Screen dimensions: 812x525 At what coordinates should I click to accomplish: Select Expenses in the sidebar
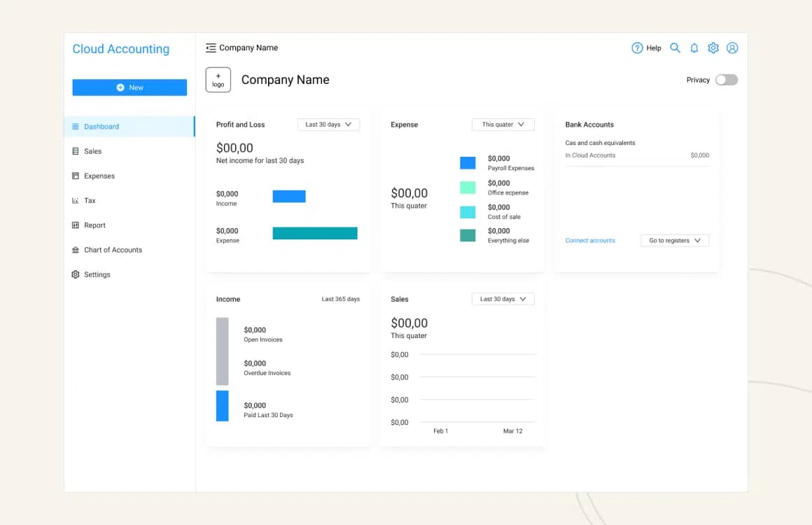coord(98,176)
